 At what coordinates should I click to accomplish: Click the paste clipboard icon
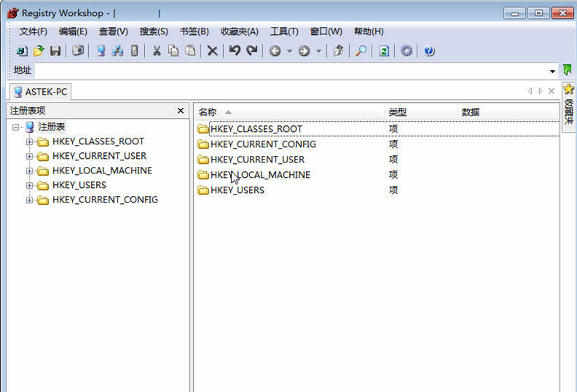click(190, 50)
